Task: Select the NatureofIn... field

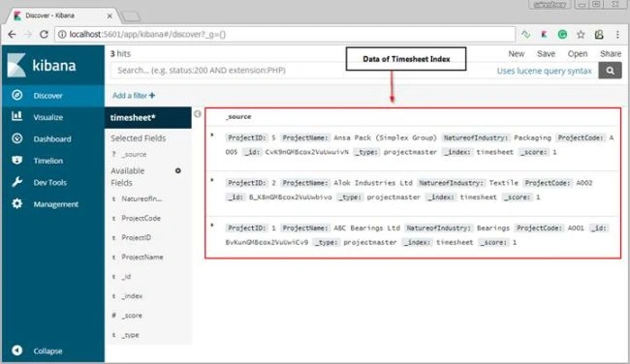Action: click(142, 198)
